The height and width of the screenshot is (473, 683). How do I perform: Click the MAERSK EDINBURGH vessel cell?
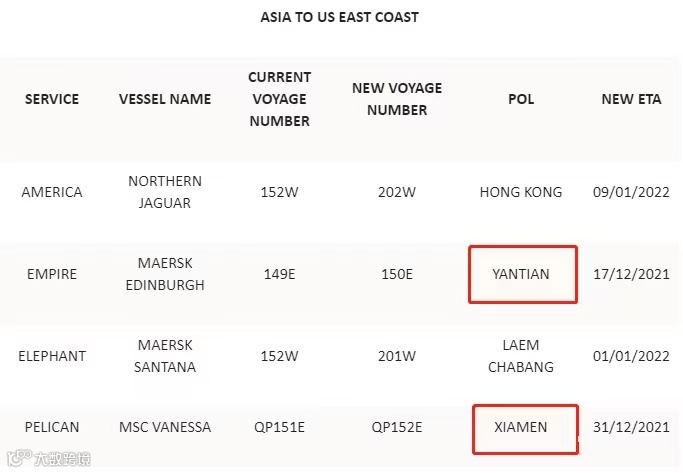click(x=165, y=274)
